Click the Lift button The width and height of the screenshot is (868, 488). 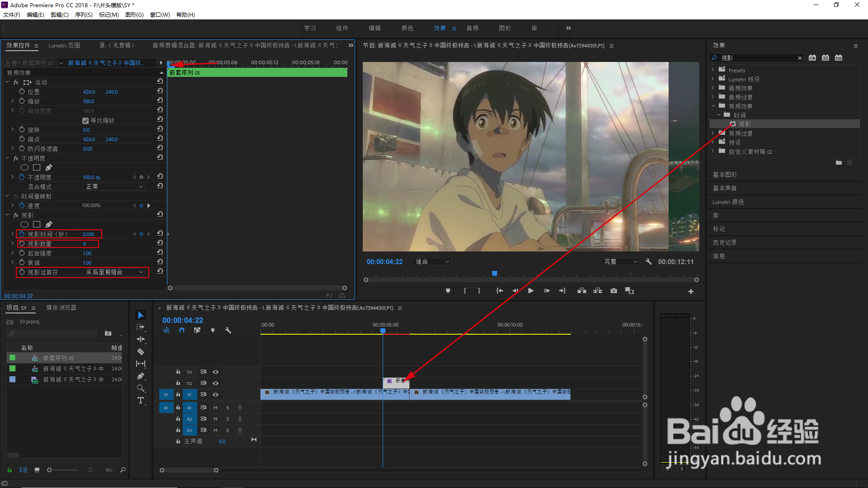(582, 291)
